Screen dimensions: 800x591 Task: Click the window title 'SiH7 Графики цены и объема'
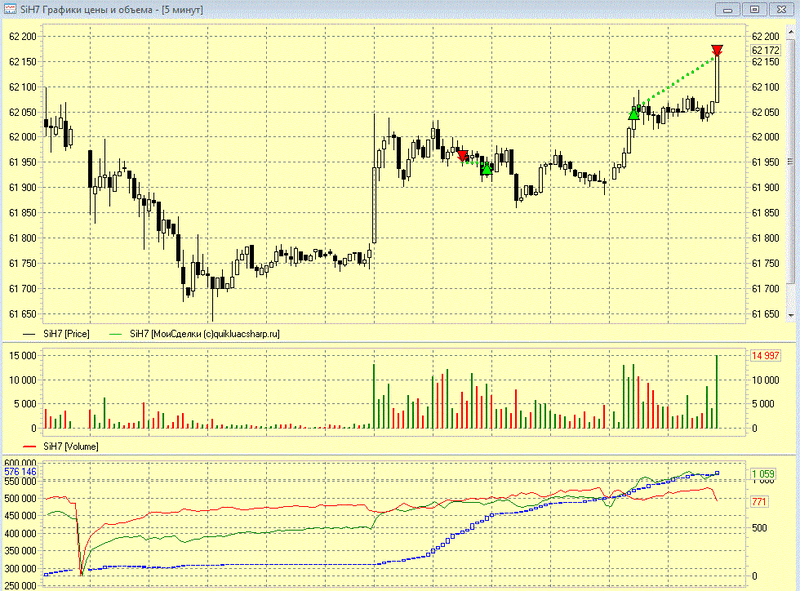pyautogui.click(x=89, y=9)
